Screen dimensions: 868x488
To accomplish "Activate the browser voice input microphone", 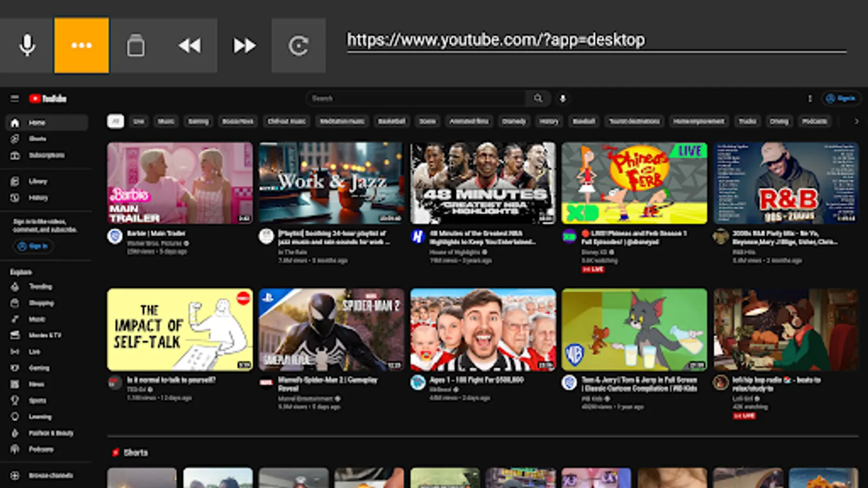I will coord(27,46).
